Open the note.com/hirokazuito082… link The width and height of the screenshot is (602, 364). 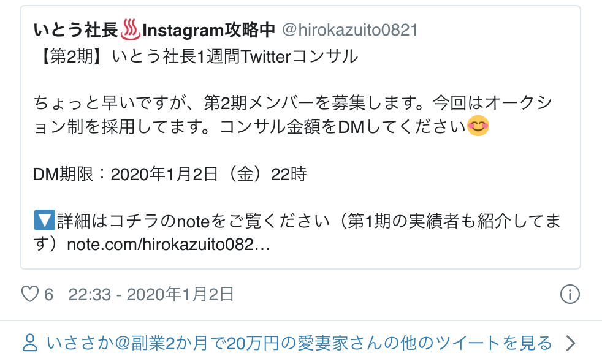pos(169,245)
